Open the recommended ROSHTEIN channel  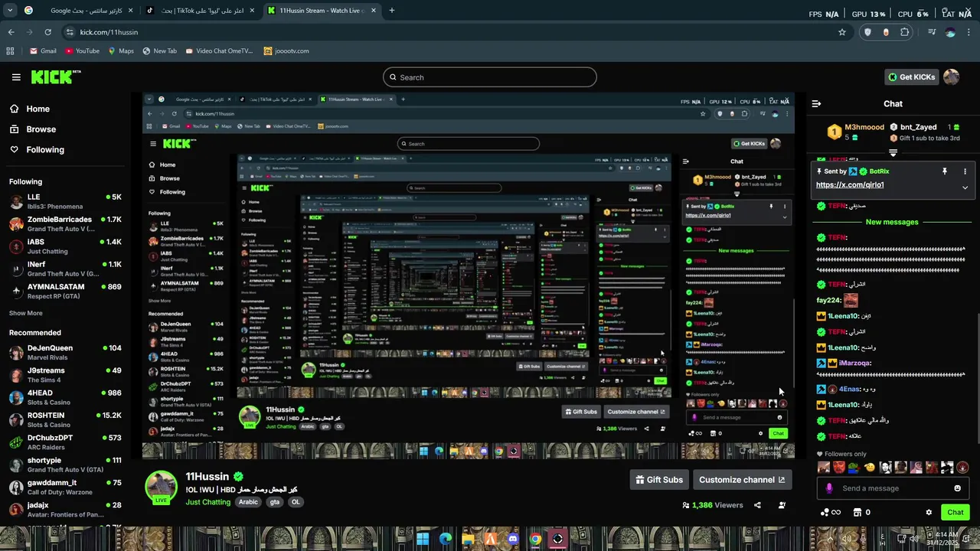pos(65,420)
